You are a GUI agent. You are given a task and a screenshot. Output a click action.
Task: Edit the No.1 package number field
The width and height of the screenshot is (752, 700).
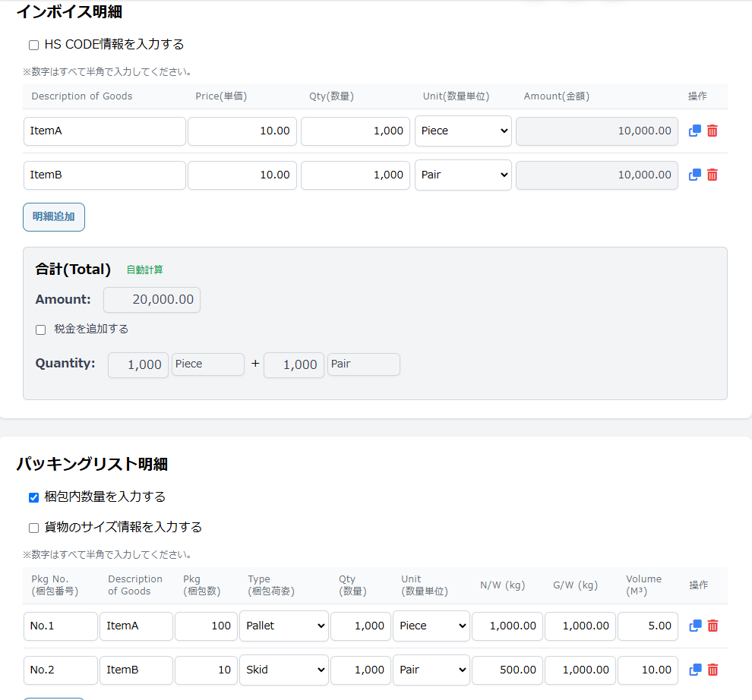tap(61, 626)
